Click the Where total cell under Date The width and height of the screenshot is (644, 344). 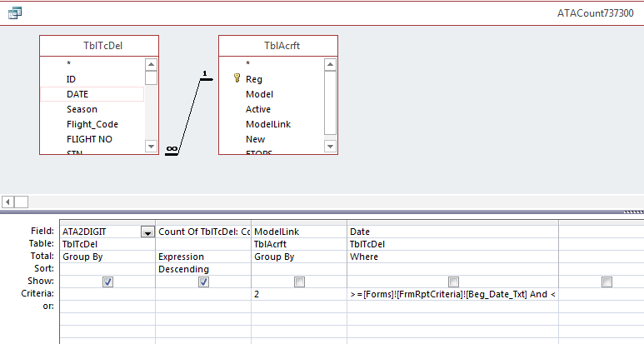452,257
